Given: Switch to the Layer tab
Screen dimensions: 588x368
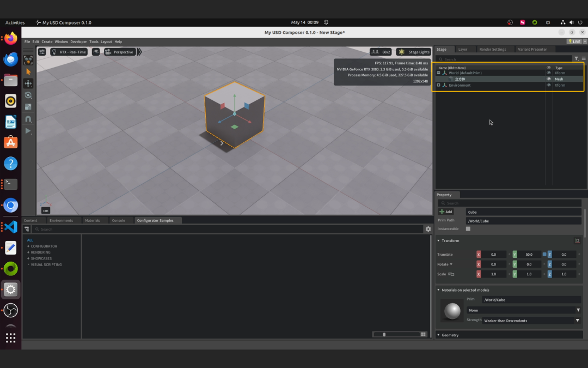Looking at the screenshot, I should tap(463, 49).
